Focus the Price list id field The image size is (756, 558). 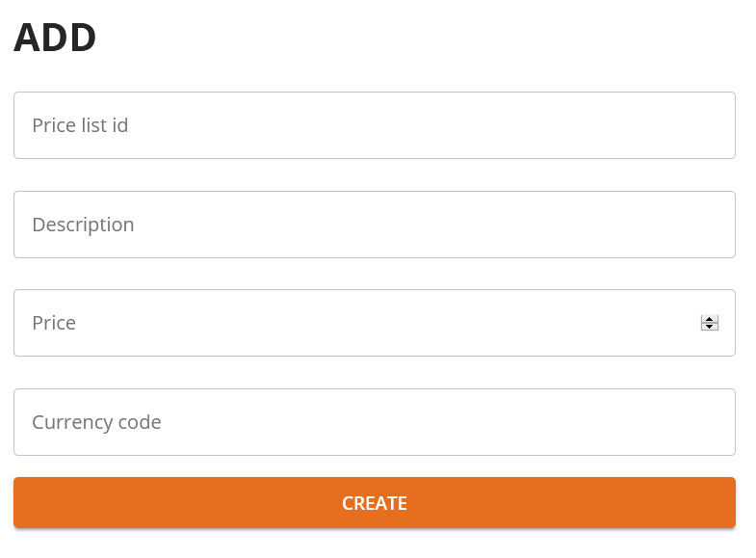coord(374,125)
